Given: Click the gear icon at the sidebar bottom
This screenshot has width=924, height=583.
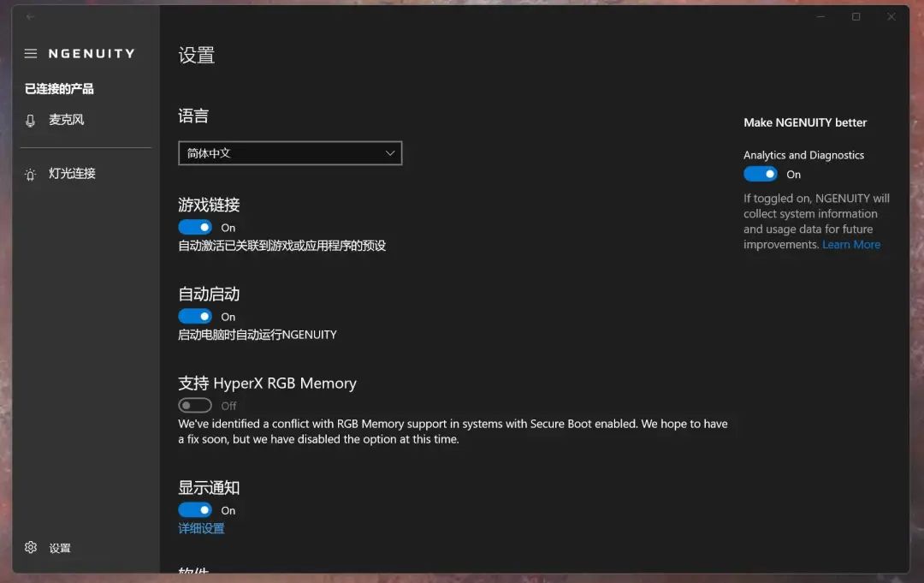Looking at the screenshot, I should click(31, 548).
